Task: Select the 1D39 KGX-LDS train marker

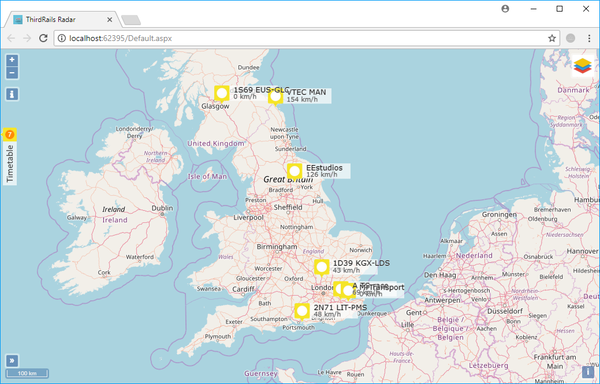Action: (x=321, y=267)
